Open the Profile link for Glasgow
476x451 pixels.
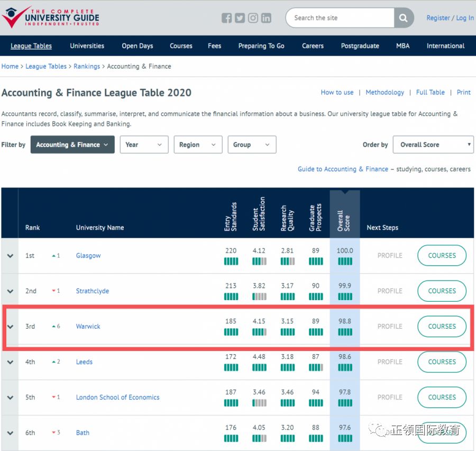(390, 256)
